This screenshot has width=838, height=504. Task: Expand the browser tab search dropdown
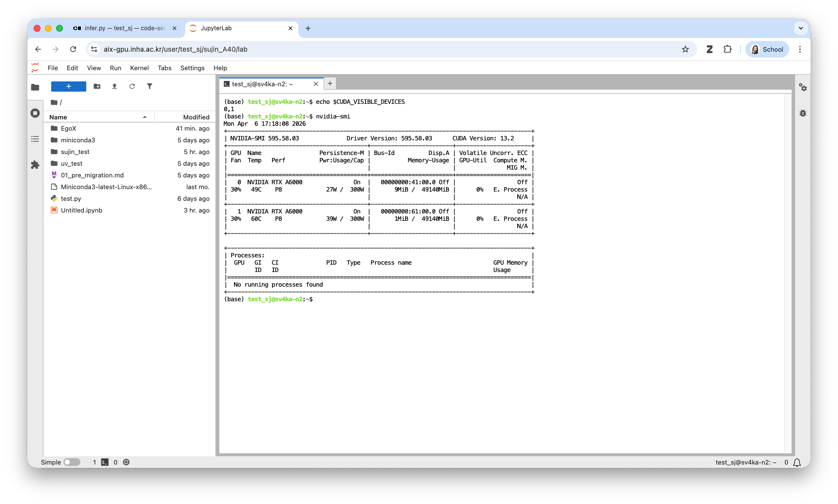(801, 28)
